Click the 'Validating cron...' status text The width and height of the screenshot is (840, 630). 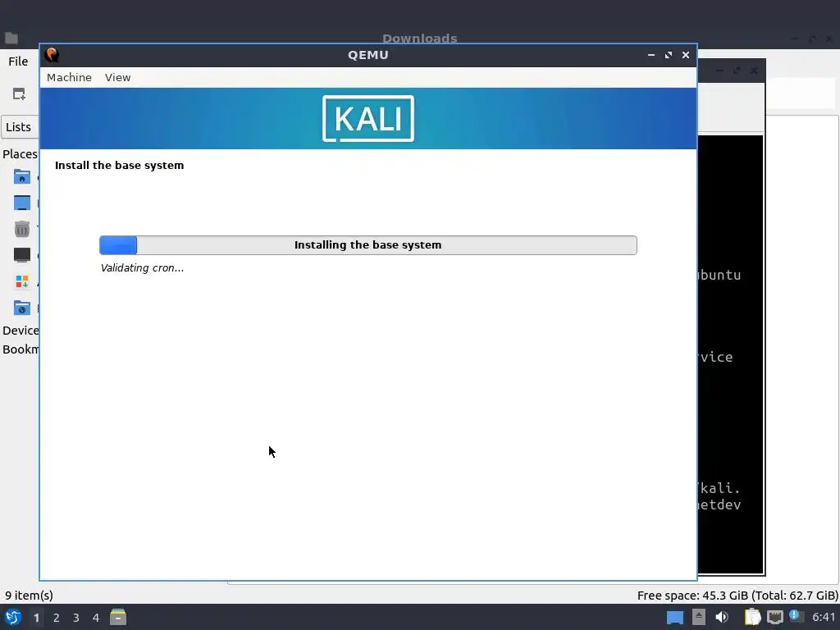click(142, 268)
